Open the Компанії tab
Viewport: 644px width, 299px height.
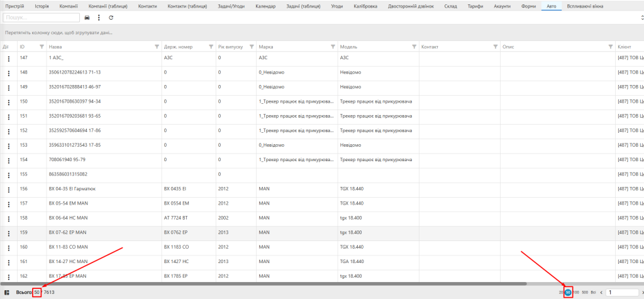point(69,6)
